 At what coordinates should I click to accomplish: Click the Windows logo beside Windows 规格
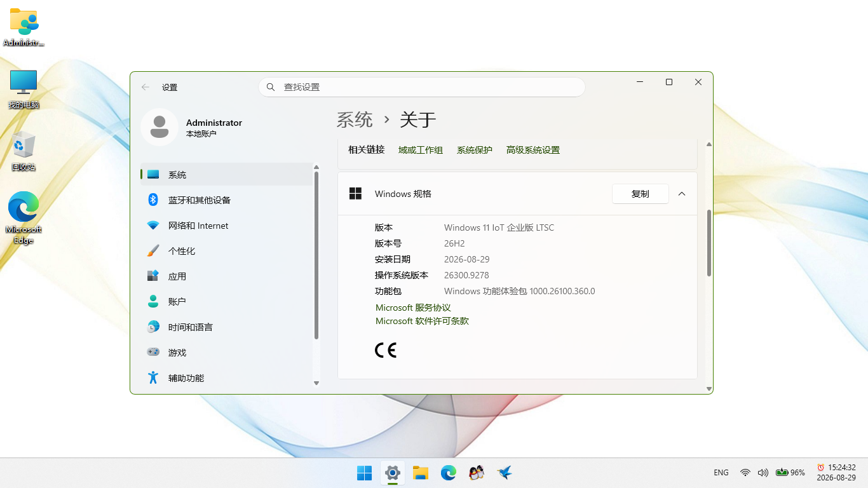[x=355, y=194]
